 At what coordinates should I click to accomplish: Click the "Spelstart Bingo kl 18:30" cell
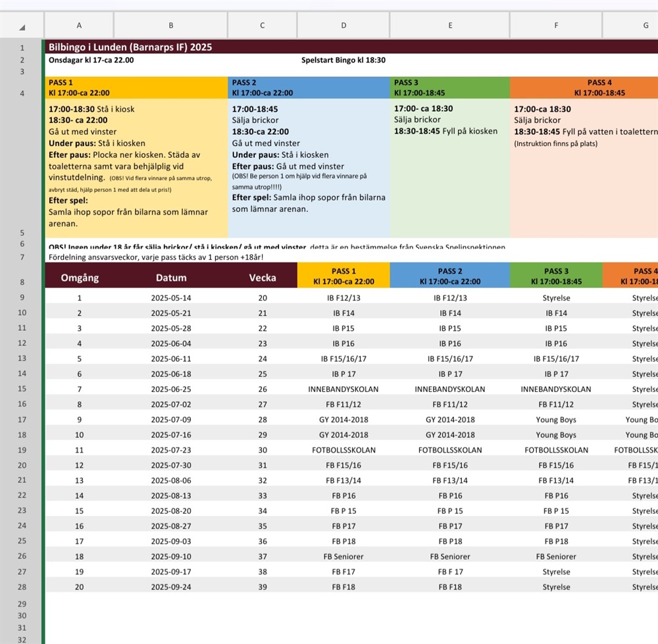[x=343, y=60]
